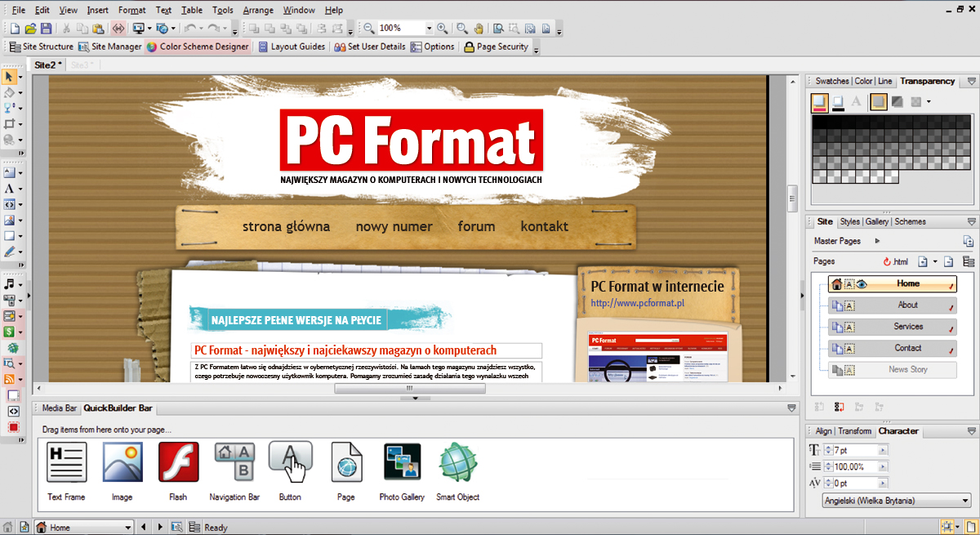Select the Flash item in QuickBuilder Bar
Screen dimensions: 980x535
click(x=178, y=461)
